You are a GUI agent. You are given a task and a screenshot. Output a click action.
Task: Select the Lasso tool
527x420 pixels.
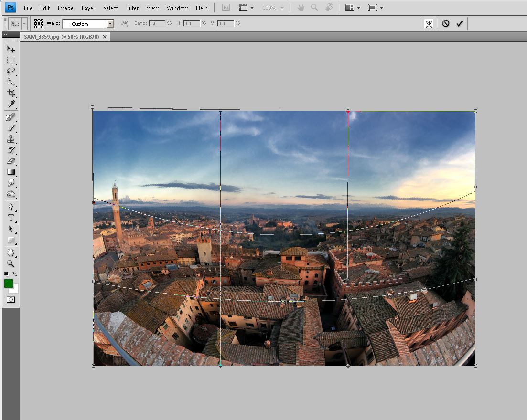11,71
